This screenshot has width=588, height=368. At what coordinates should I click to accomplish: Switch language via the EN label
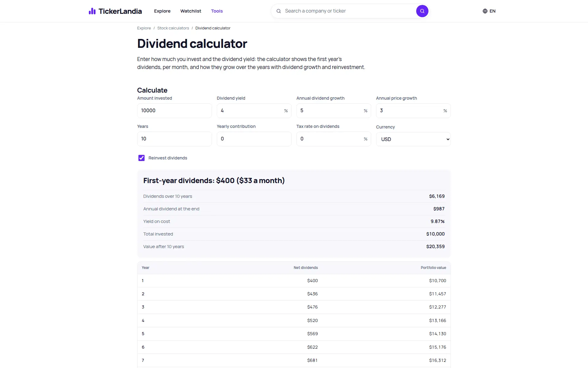coord(492,11)
